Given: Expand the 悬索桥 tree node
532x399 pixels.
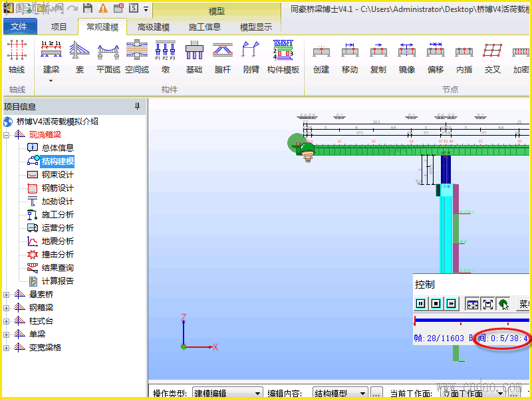Looking at the screenshot, I should 6,295.
